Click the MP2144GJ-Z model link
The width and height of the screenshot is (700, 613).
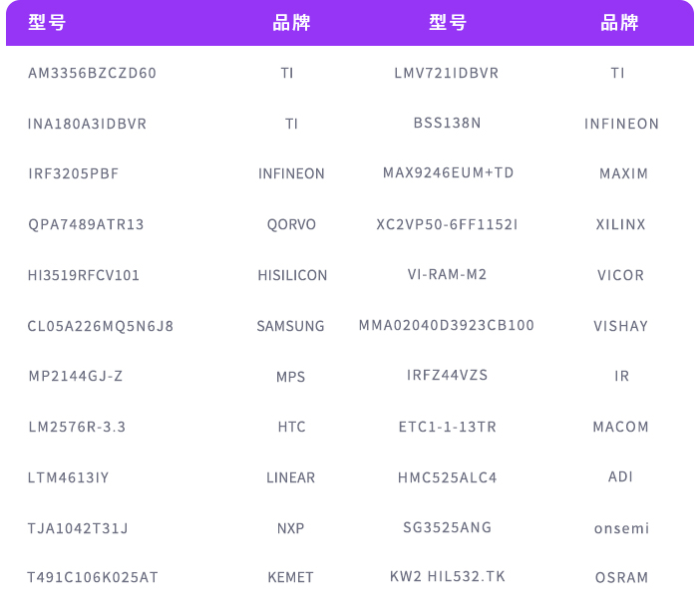point(75,377)
